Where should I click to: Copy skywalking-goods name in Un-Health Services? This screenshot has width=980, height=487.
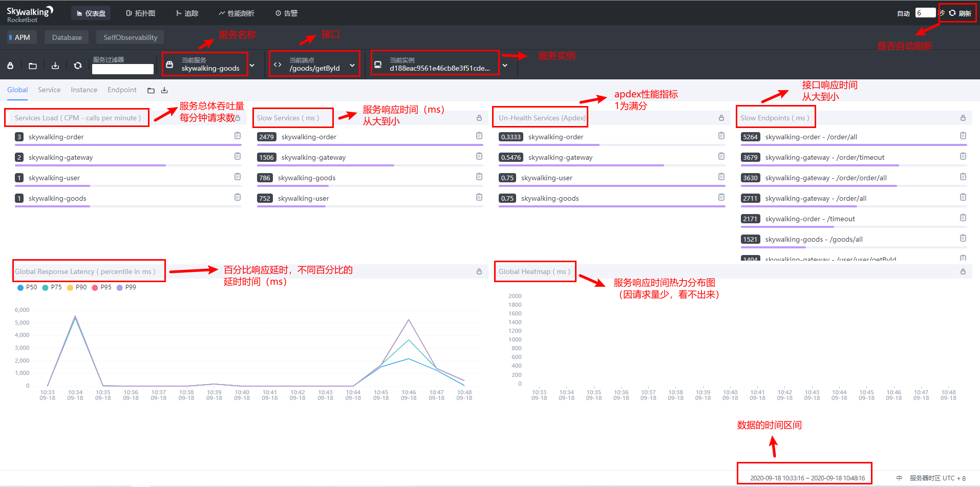(721, 197)
